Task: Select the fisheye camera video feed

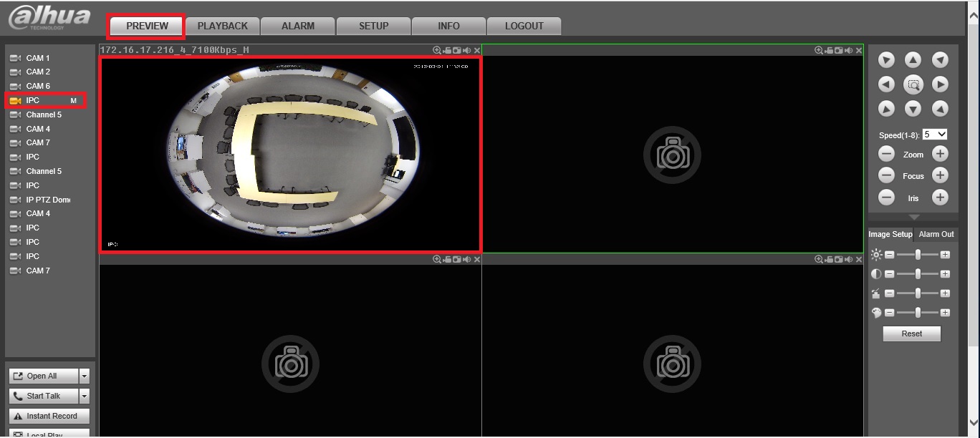Action: coord(290,154)
